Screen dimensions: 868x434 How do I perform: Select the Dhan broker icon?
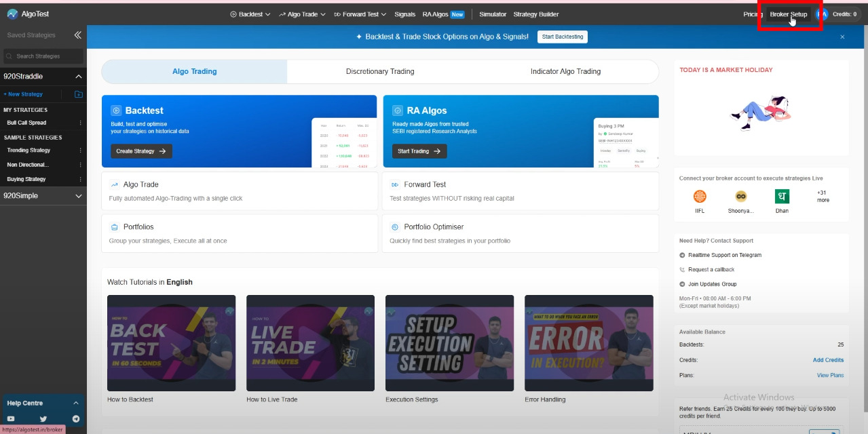pos(782,197)
